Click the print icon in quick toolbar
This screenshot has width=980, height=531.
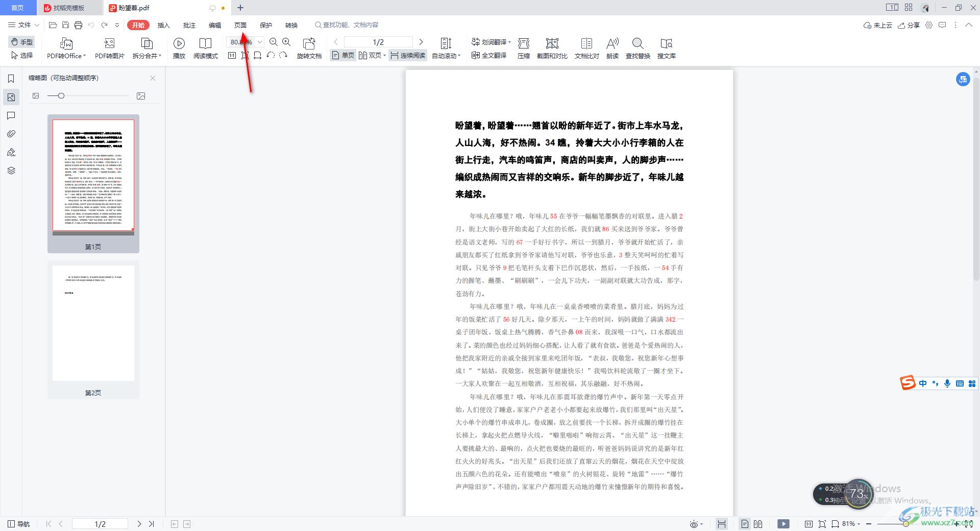78,25
